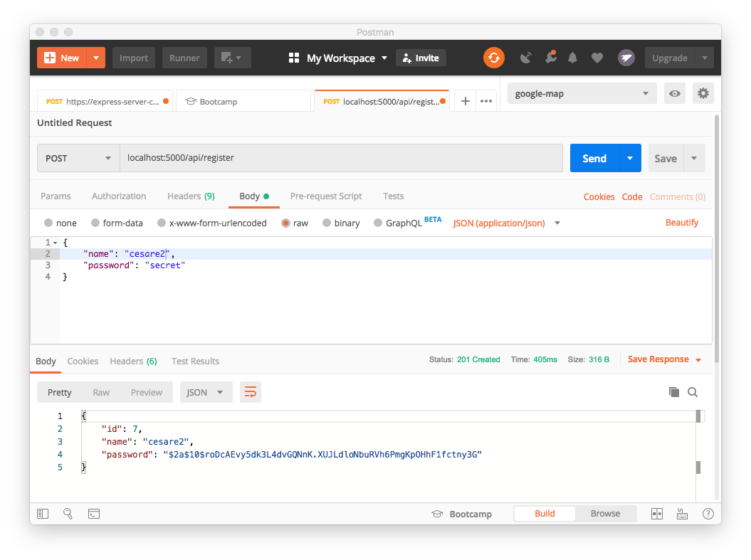Open the Upgrade dropdown arrow
The width and height of the screenshot is (751, 560).
(x=705, y=58)
